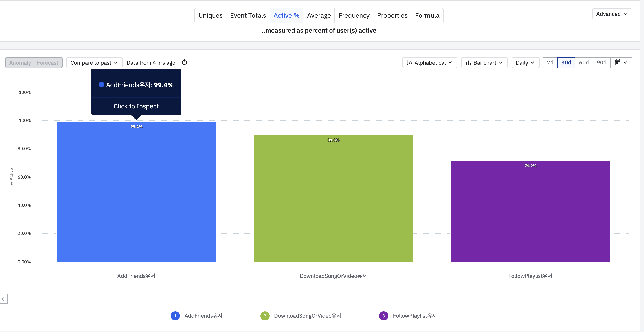Switch to the Uniques tab

[210, 15]
